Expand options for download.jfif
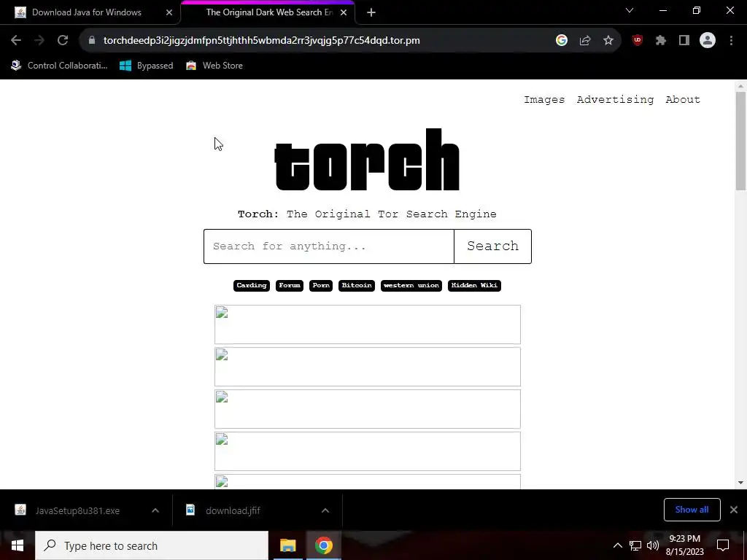This screenshot has width=747, height=560. coord(325,510)
